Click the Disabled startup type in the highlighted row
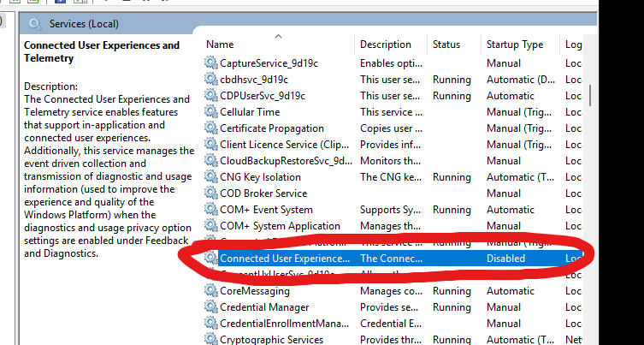 (x=505, y=259)
